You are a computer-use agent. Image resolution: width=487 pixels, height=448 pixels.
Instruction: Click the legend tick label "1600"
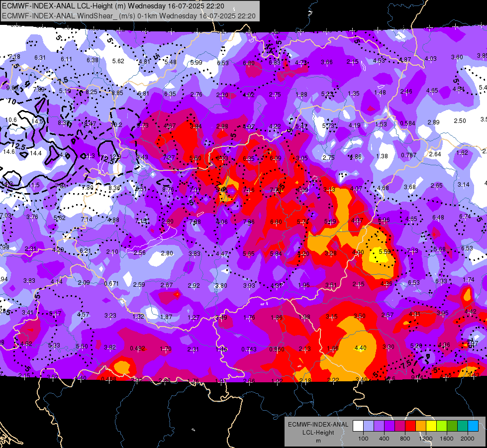447,439
